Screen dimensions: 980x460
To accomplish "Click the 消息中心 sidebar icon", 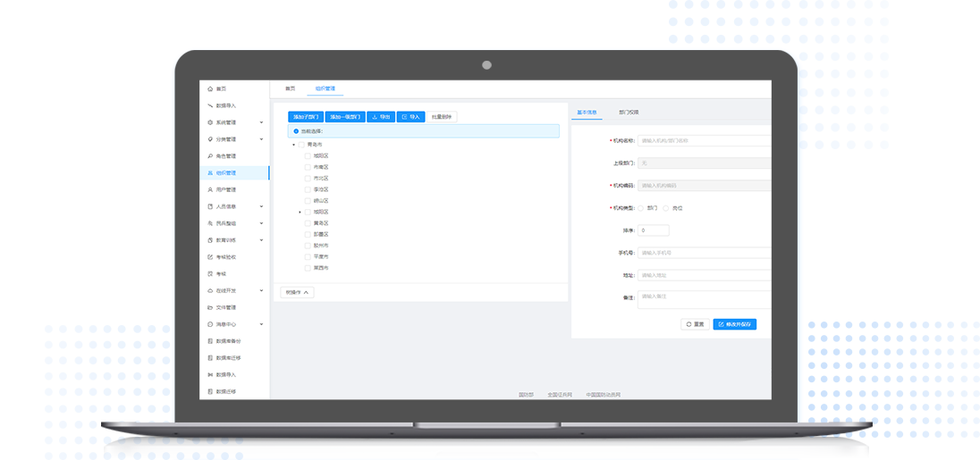I will (x=210, y=324).
